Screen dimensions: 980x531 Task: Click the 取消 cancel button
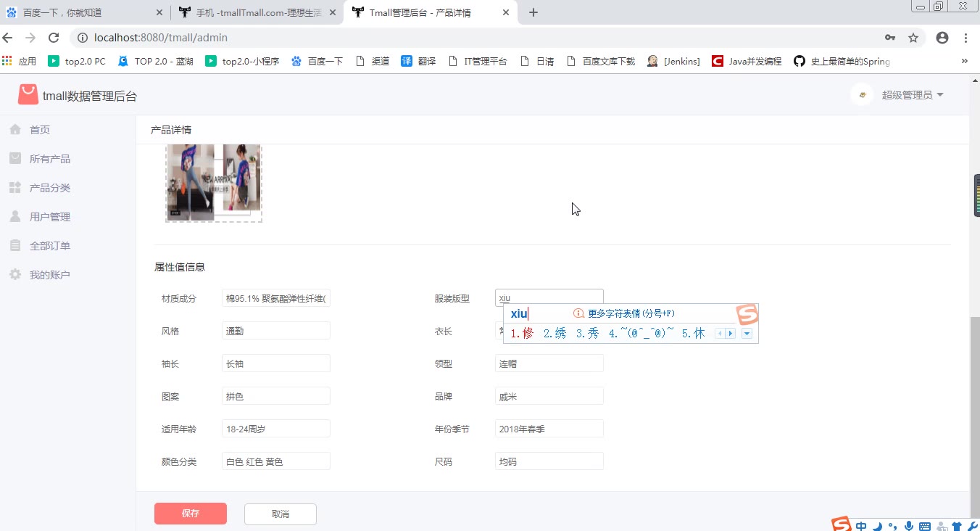(x=280, y=514)
